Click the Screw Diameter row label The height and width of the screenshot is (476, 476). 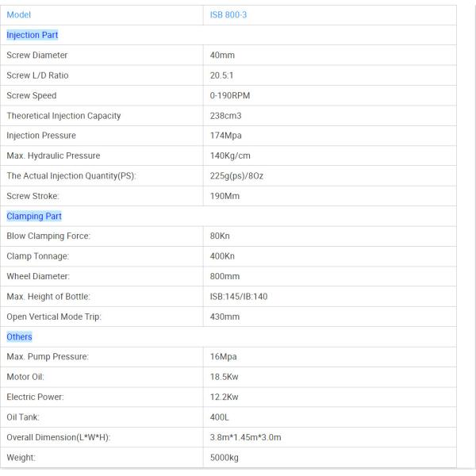(36, 56)
